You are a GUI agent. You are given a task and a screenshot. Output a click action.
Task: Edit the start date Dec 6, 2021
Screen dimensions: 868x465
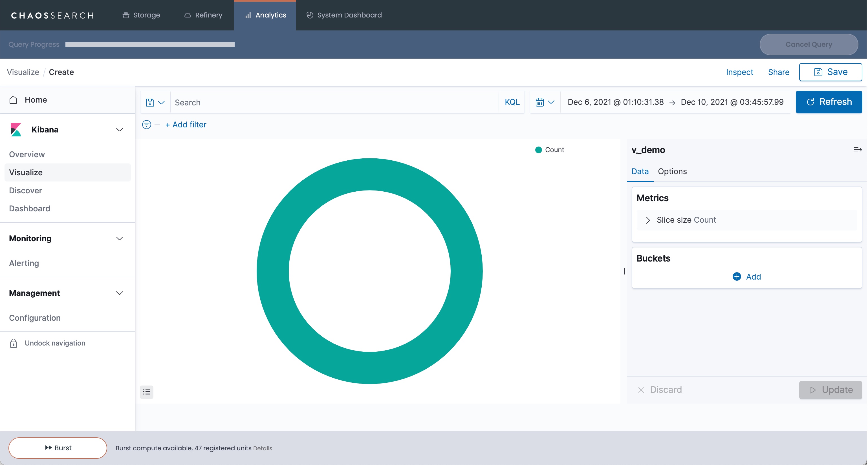click(616, 102)
